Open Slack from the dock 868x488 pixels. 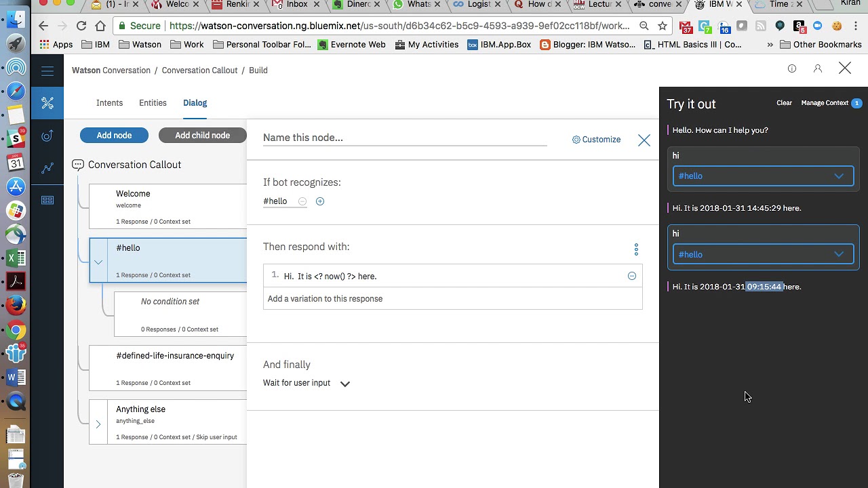click(16, 139)
